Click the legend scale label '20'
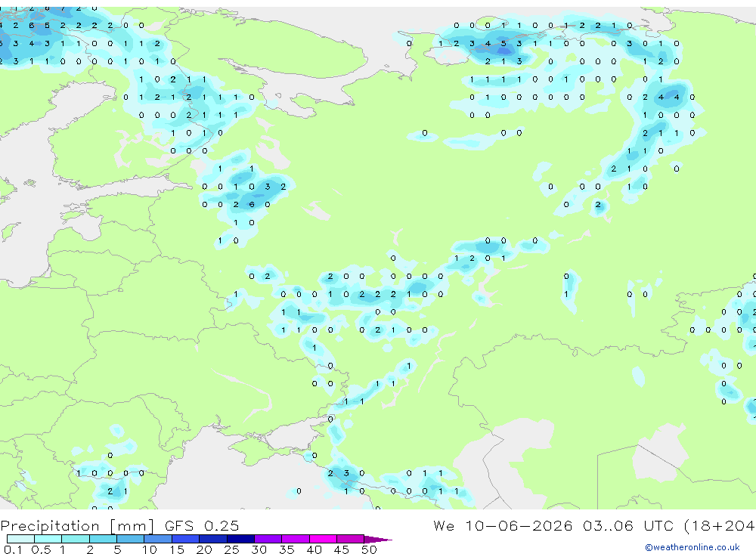 [204, 549]
